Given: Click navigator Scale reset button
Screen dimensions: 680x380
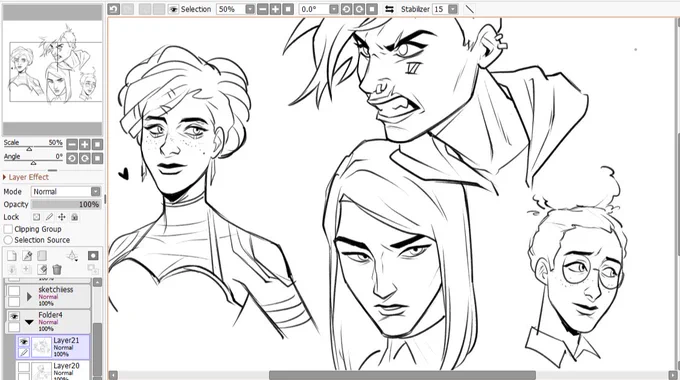Looking at the screenshot, I should [x=98, y=144].
